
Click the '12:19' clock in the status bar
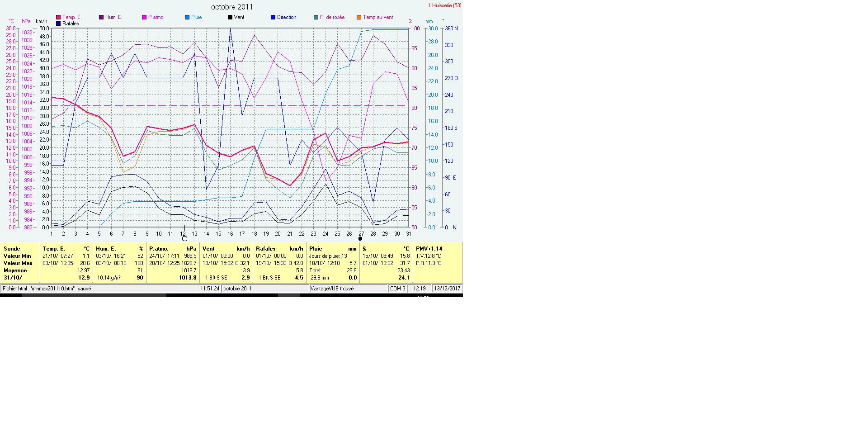420,289
